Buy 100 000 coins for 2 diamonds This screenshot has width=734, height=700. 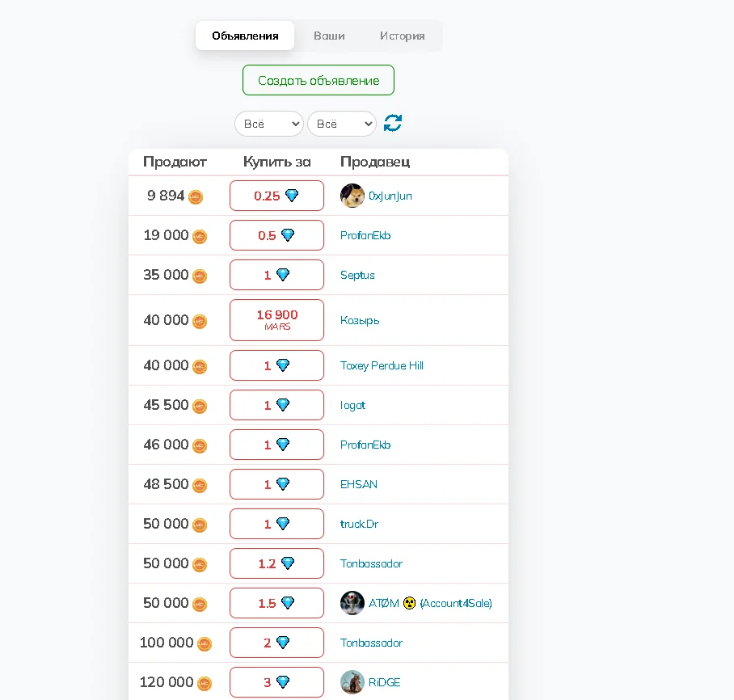click(276, 643)
